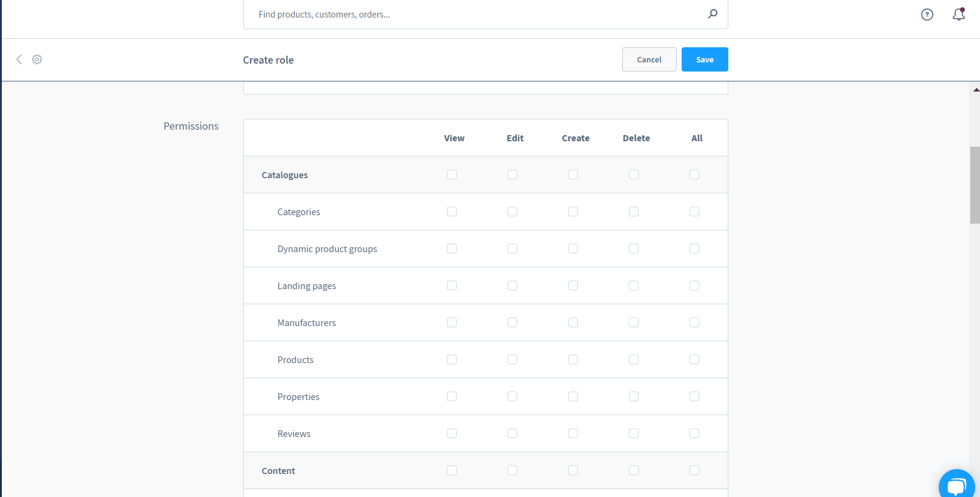Open the help question mark icon

click(927, 15)
